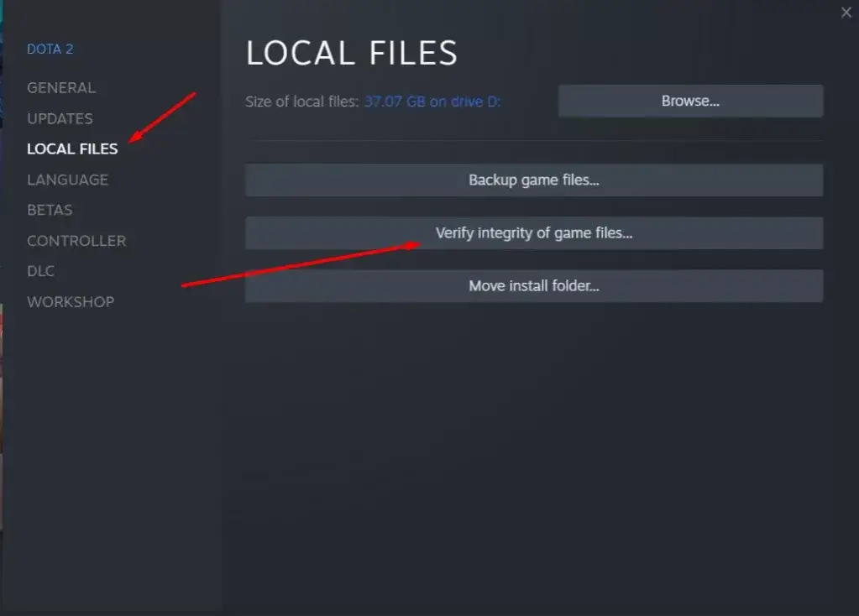
Task: Open the WORKSHOP section
Action: [x=71, y=301]
